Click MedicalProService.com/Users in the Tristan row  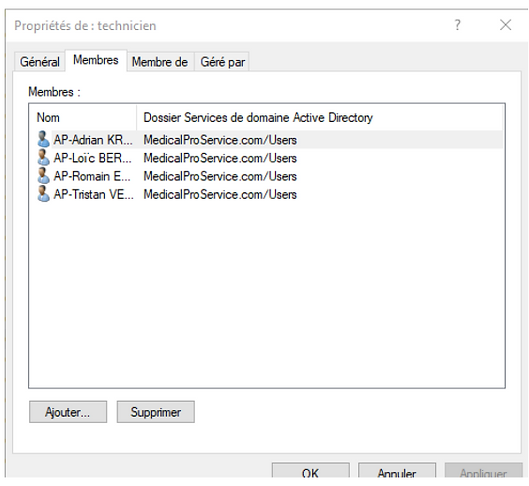point(220,194)
